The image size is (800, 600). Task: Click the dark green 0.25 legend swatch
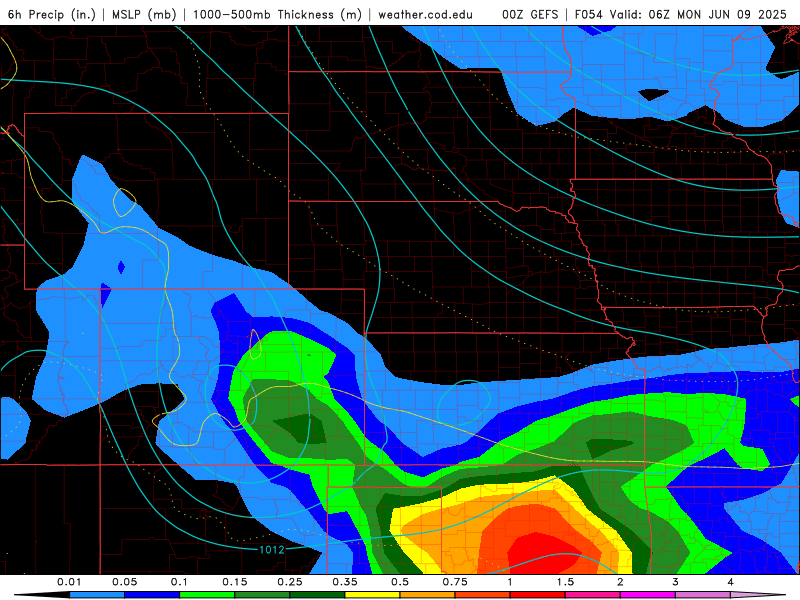pyautogui.click(x=317, y=595)
